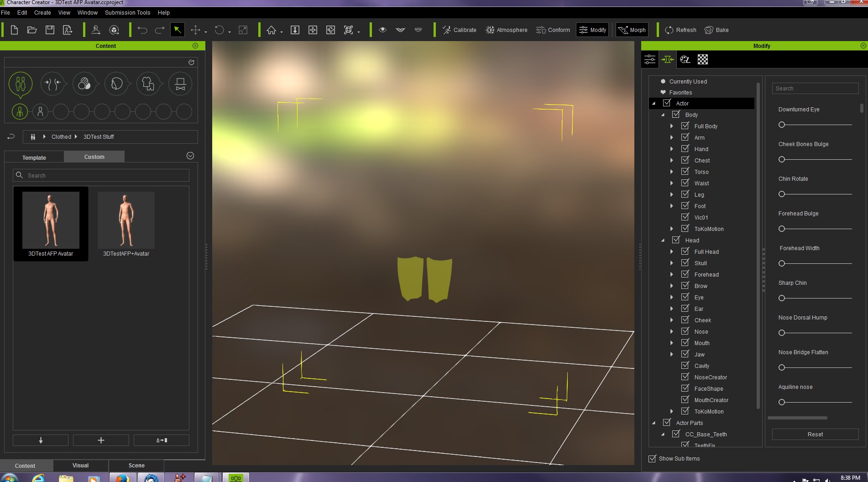Toggle the Nose checkbox
Image resolution: width=868 pixels, height=482 pixels.
click(685, 331)
